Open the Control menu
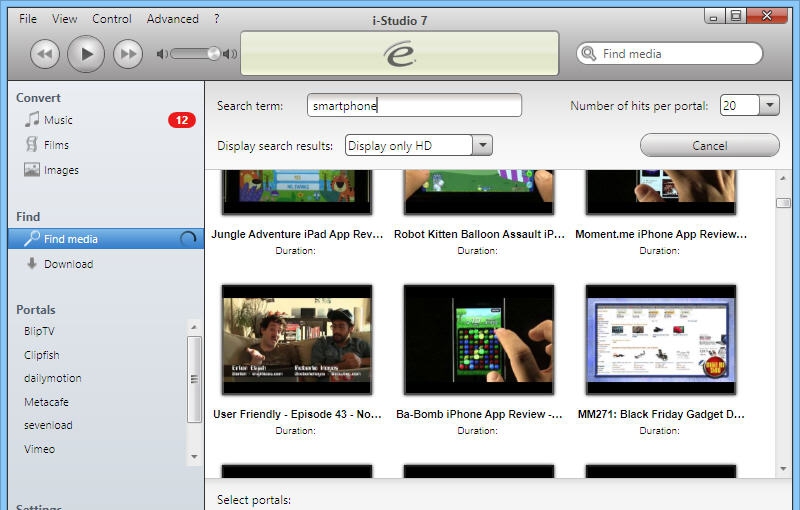This screenshot has height=510, width=800. [x=112, y=19]
